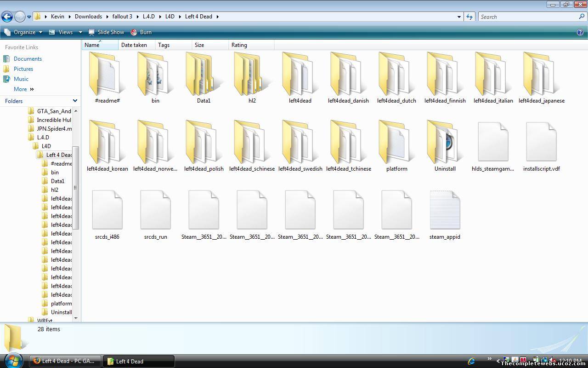Select the left4dead folder icon
The width and height of the screenshot is (588, 368).
300,74
